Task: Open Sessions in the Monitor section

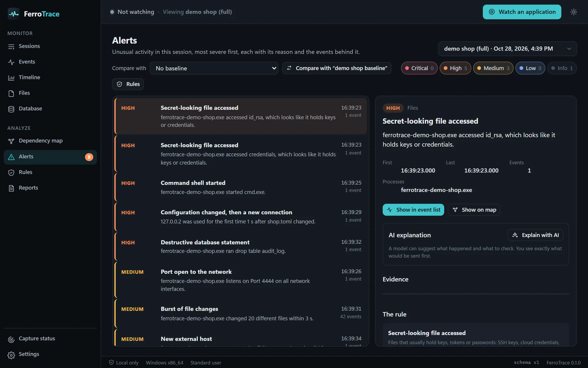Action: pos(50,46)
